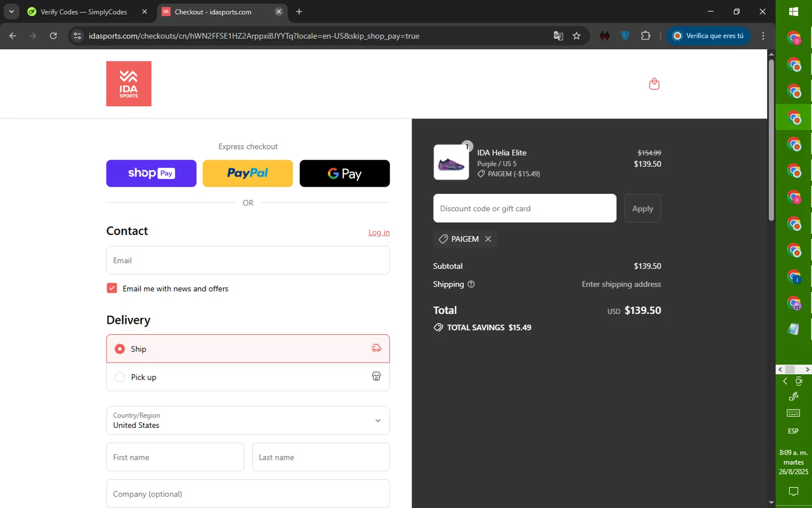Screen dimensions: 812x508
Task: Click the TOTAL SAVINGS $15.49 text
Action: (489, 328)
